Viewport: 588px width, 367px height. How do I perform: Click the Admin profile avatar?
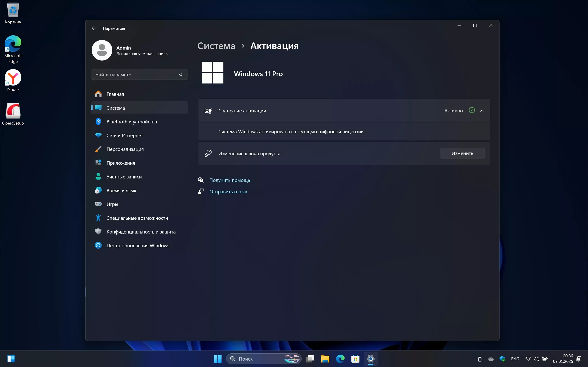coord(102,50)
